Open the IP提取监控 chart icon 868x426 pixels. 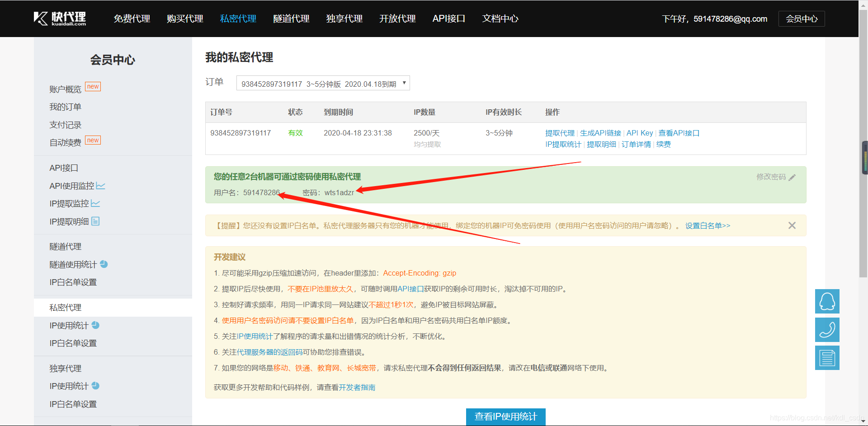click(95, 203)
